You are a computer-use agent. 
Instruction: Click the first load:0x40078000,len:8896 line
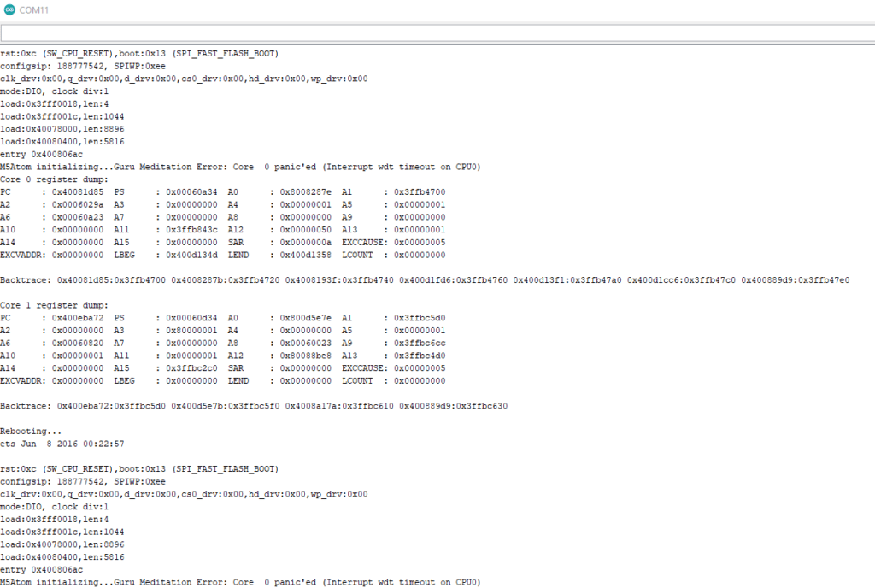point(62,129)
